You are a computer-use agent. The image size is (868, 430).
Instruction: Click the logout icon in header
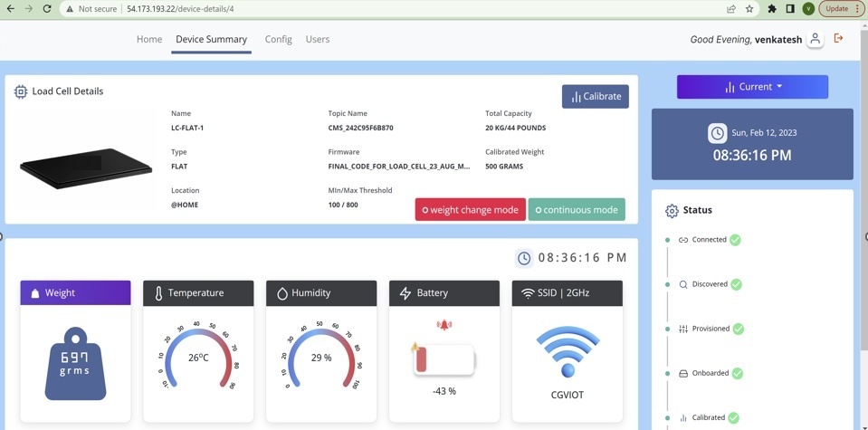(839, 39)
